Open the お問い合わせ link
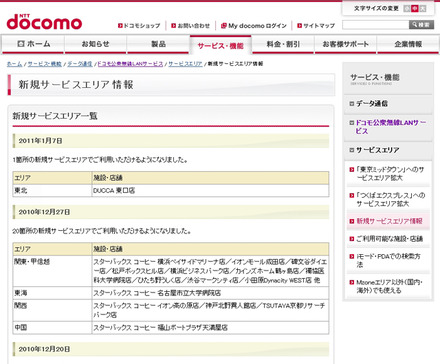440x364 pixels. (x=190, y=26)
